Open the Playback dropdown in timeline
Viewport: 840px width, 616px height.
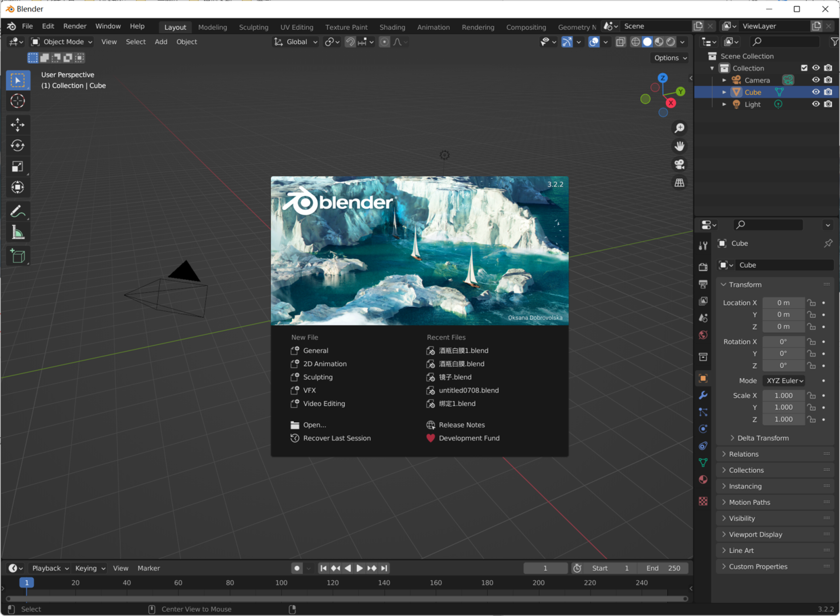[50, 568]
